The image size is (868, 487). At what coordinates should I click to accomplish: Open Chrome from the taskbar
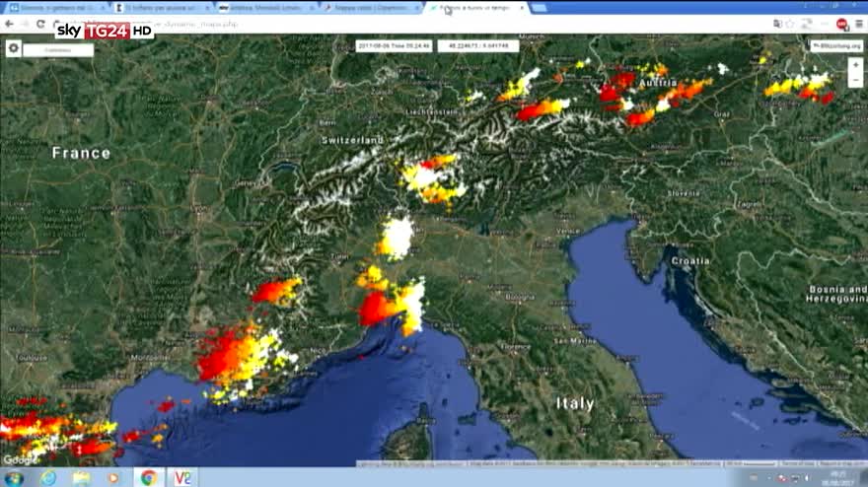point(148,478)
